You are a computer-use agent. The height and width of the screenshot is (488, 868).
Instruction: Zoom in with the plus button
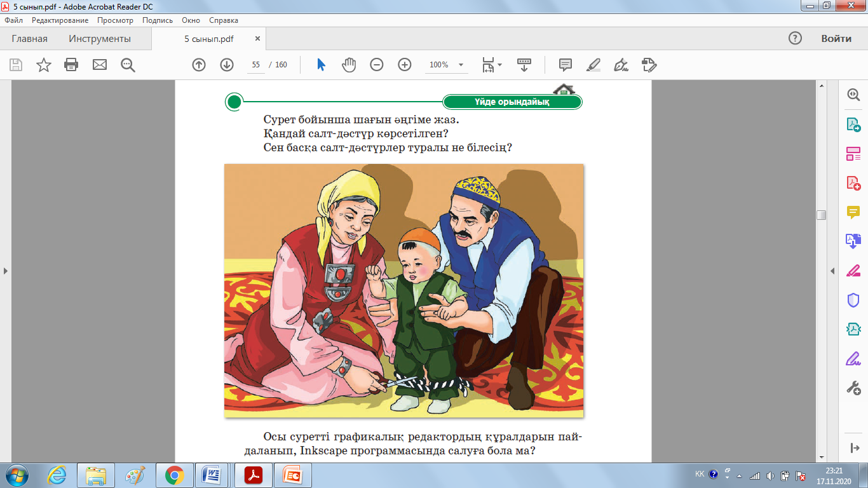(x=405, y=65)
